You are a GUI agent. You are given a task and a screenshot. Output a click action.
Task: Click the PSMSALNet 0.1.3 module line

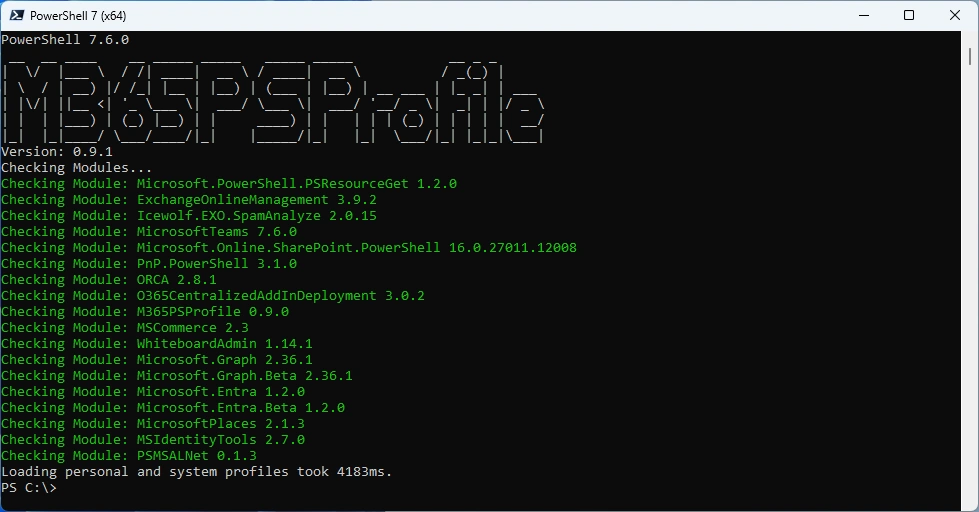click(x=129, y=456)
